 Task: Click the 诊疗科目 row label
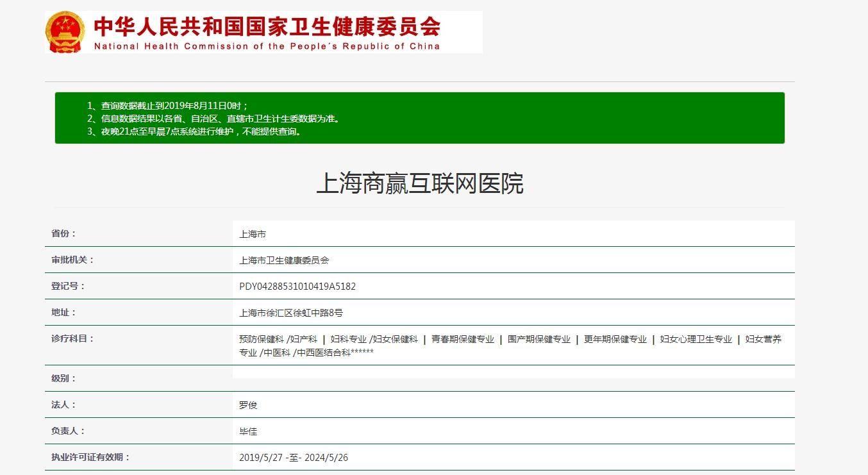[x=72, y=339]
